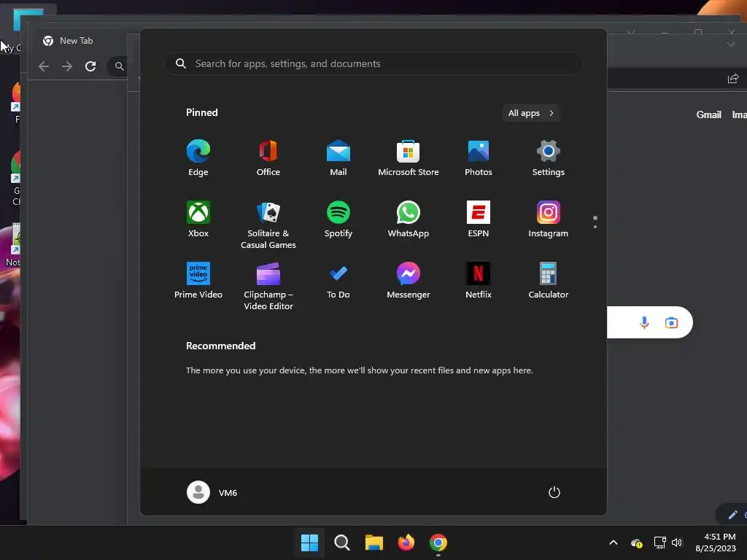Launch the Photos app
This screenshot has height=560, width=747.
coord(479,158)
